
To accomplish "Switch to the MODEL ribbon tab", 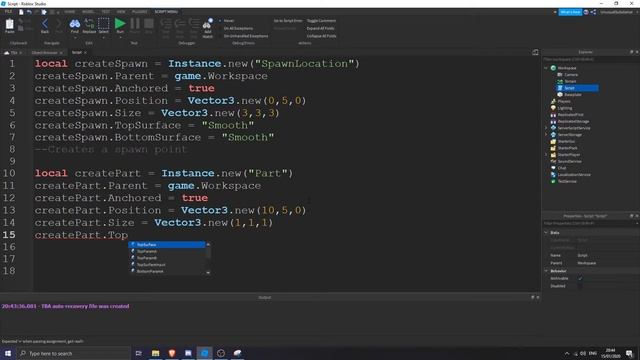I will 88,12.
